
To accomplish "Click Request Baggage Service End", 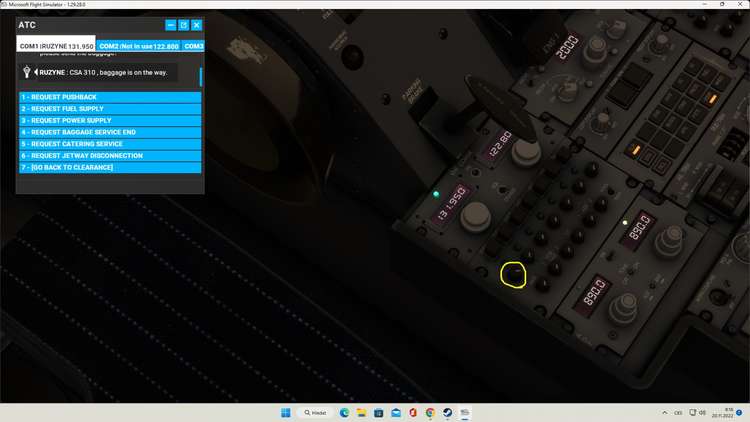I will 110,132.
